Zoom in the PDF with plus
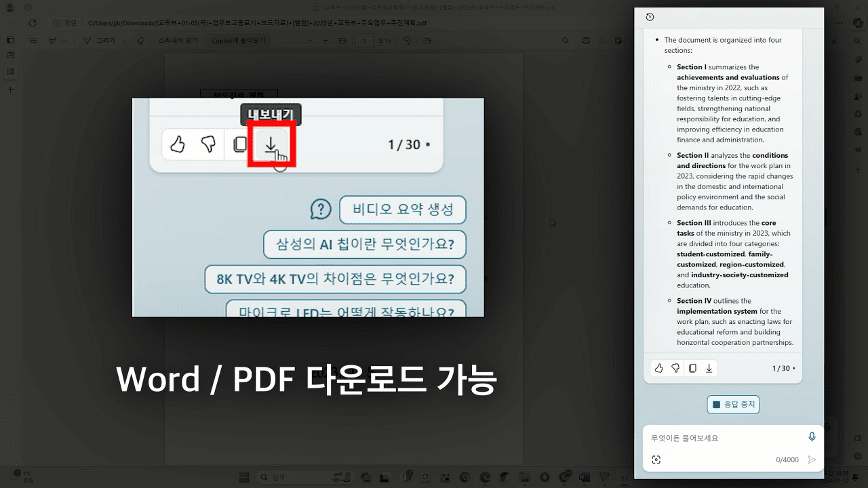 (325, 41)
